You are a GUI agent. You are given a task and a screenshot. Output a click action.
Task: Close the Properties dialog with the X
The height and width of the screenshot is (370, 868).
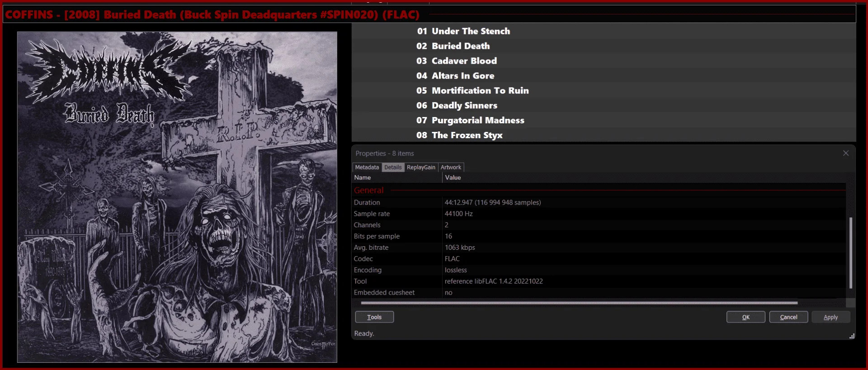click(x=845, y=153)
